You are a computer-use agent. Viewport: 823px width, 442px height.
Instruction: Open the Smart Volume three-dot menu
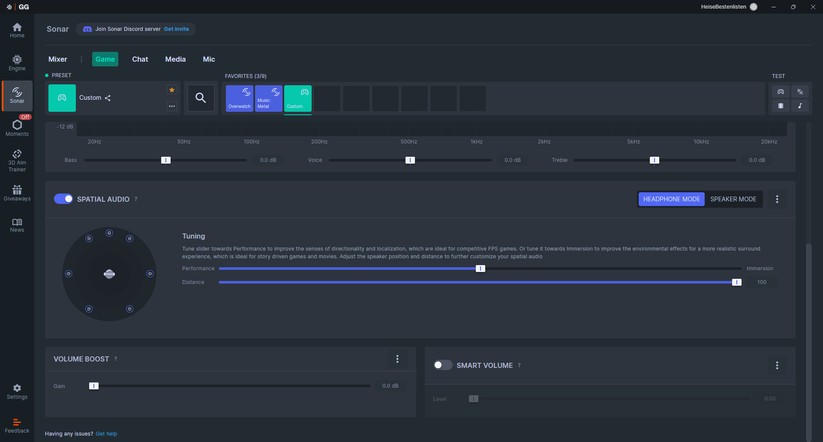click(777, 365)
